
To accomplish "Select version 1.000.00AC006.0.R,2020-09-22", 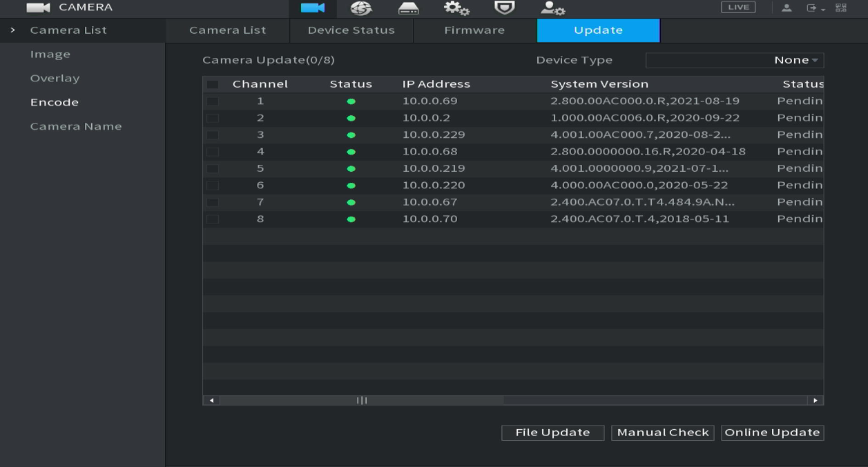I will [x=645, y=118].
